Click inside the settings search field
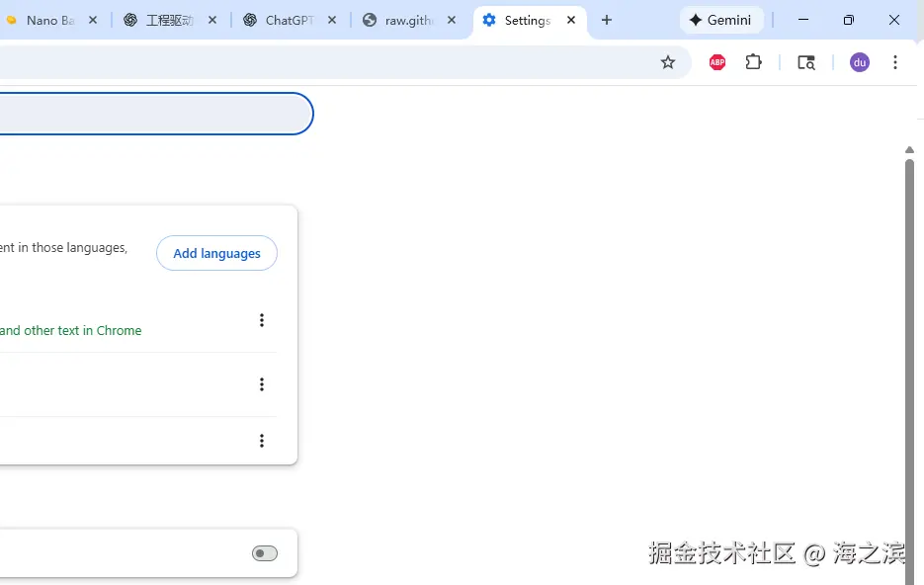Image resolution: width=924 pixels, height=585 pixels. [148, 113]
